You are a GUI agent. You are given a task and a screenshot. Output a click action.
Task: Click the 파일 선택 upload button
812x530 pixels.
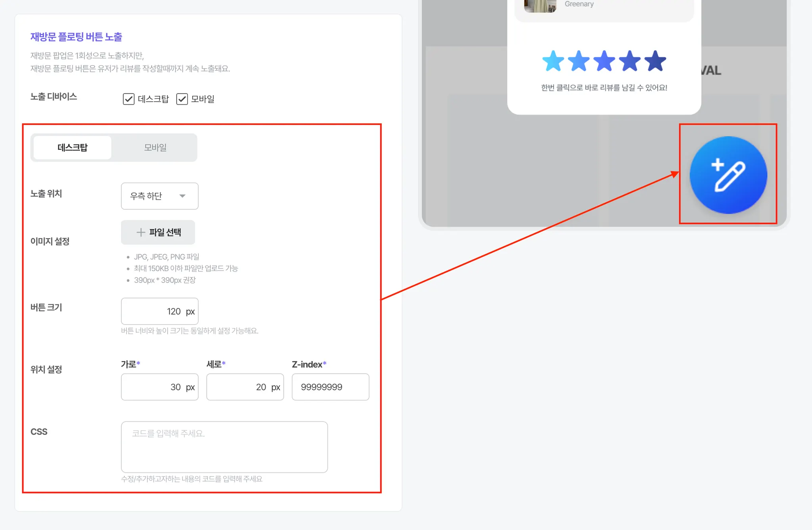[x=158, y=232]
